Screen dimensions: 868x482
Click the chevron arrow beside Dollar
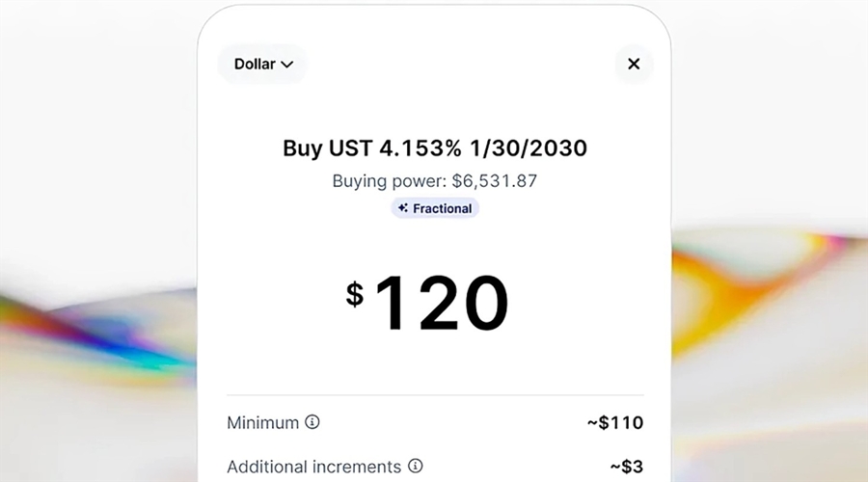pyautogui.click(x=286, y=65)
